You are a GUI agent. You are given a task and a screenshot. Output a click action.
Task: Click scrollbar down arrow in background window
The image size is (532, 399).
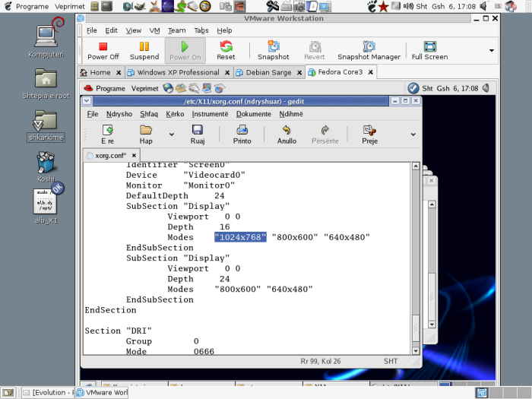[x=432, y=325]
